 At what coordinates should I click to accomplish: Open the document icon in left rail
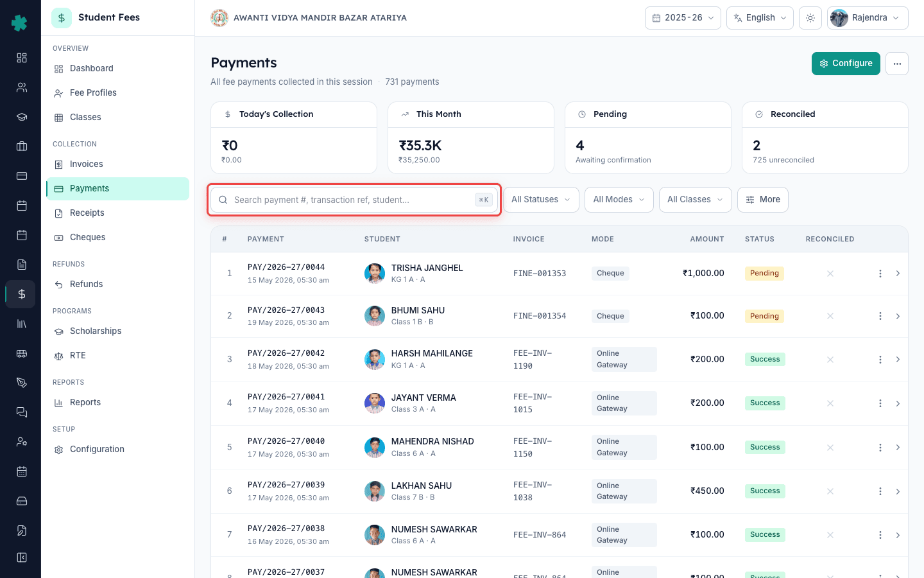(22, 265)
